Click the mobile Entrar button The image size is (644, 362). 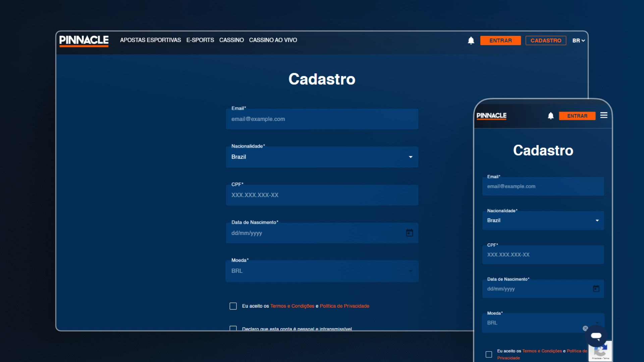pyautogui.click(x=577, y=116)
